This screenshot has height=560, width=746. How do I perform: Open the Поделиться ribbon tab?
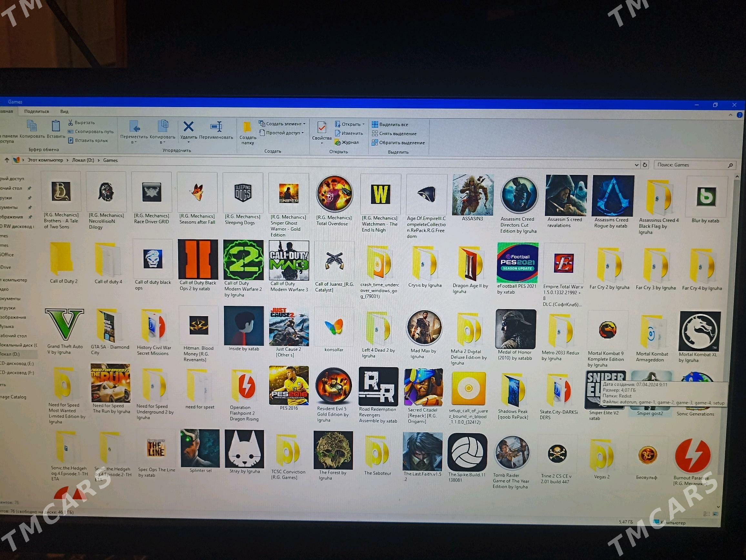pyautogui.click(x=36, y=111)
